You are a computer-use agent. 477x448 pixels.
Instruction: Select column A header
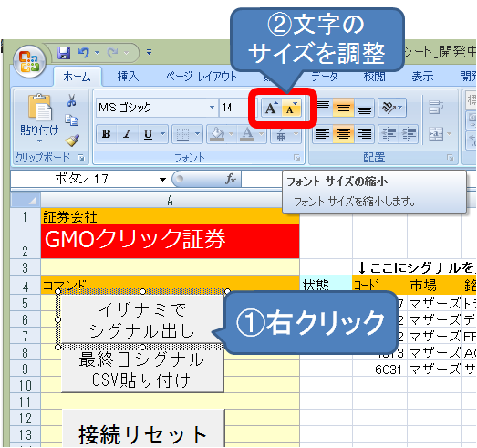[170, 200]
